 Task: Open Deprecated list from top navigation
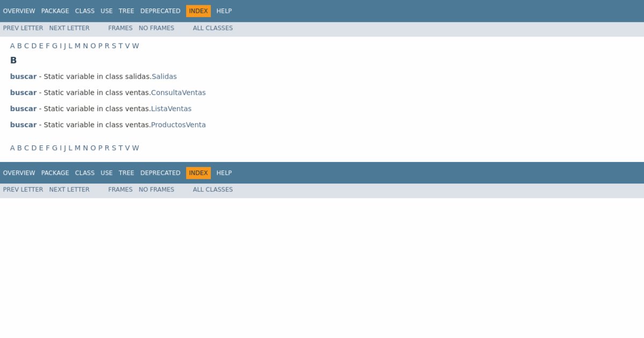point(160,11)
